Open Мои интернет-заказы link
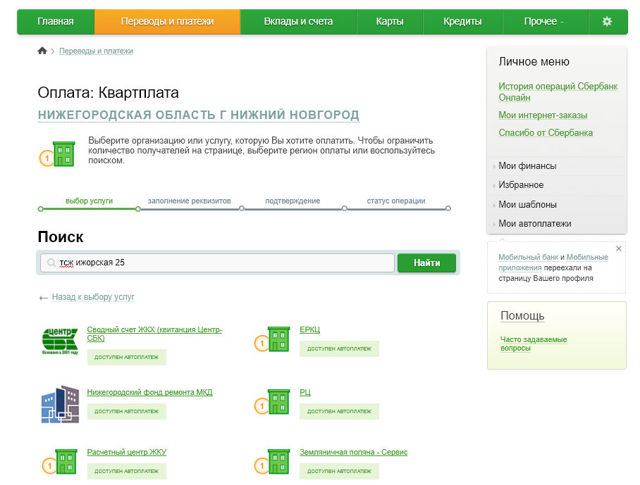640x485 pixels. (542, 115)
